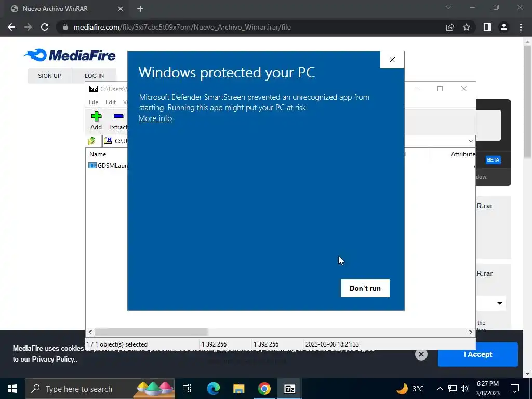The image size is (532, 399).
Task: Open Chrome tab search chevron
Action: point(448,7)
